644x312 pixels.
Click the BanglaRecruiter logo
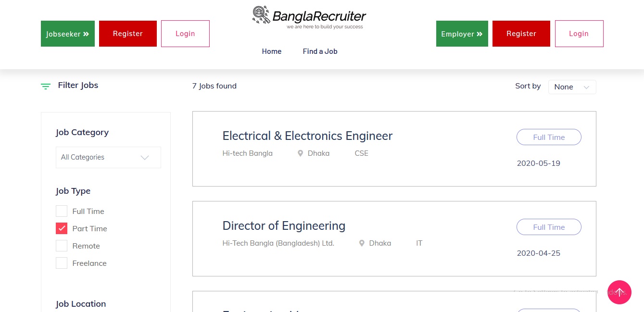(x=309, y=18)
